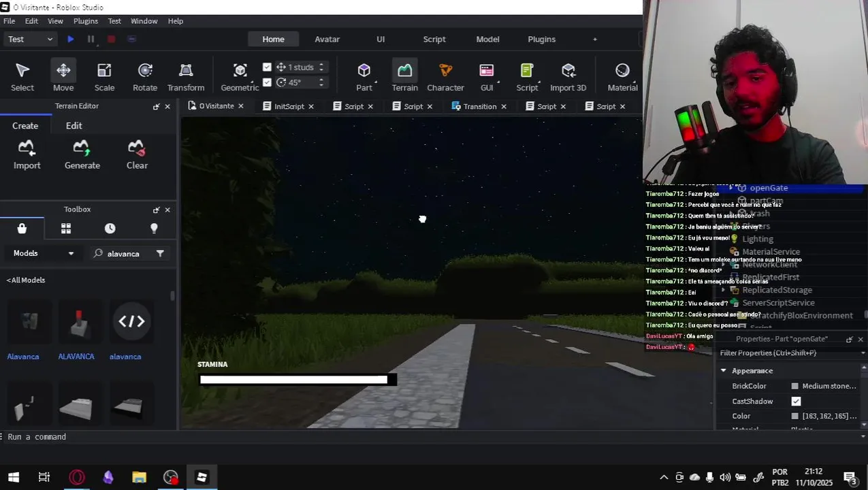868x490 pixels.
Task: Open the Material tool
Action: pyautogui.click(x=622, y=76)
